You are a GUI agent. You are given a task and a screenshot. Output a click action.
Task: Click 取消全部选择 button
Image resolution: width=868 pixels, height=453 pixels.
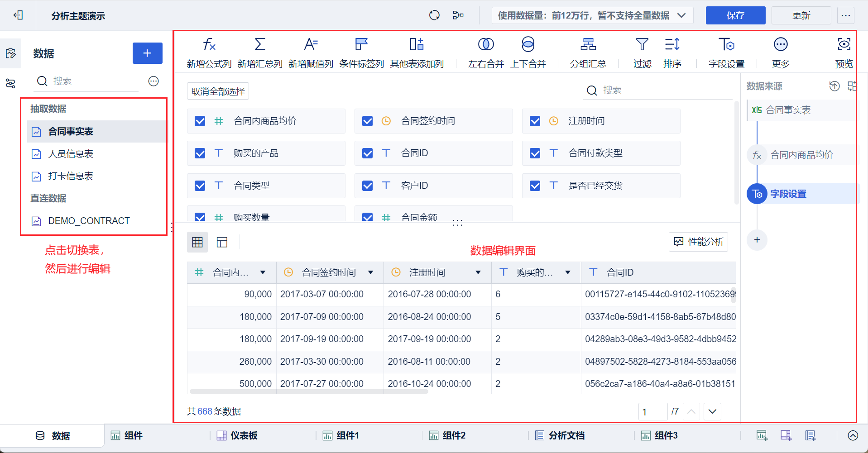point(218,91)
